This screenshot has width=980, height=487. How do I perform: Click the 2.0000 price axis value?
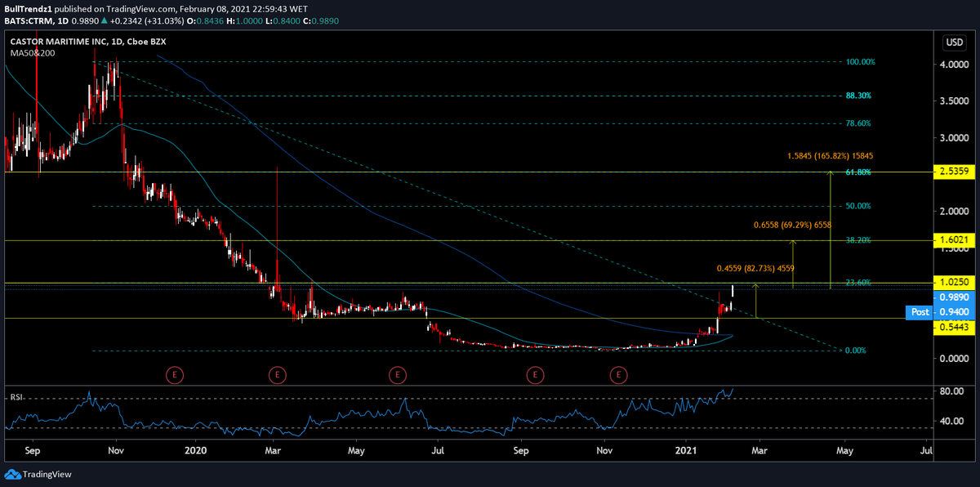(x=953, y=212)
